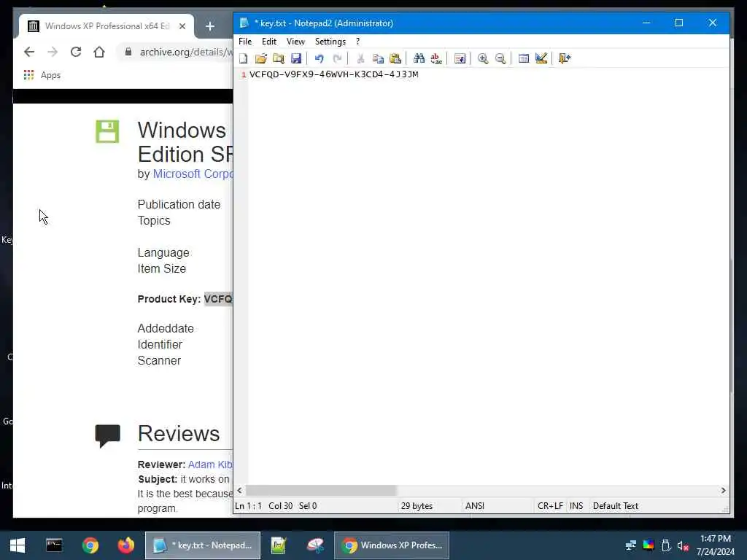
Task: Switch to Windows XP Profes... Chrome taskbar button
Action: (392, 545)
